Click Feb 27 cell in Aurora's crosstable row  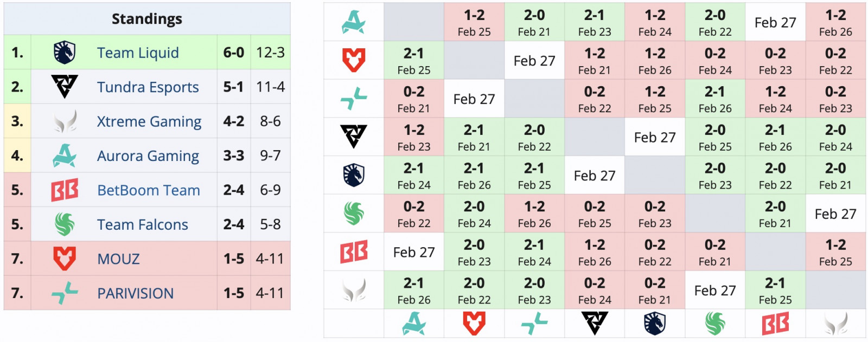[775, 22]
